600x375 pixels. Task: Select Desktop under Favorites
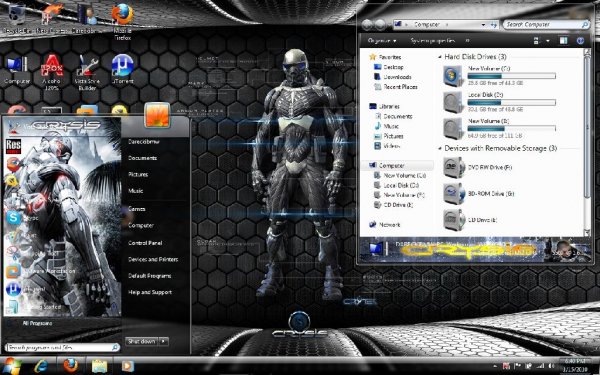click(x=389, y=67)
